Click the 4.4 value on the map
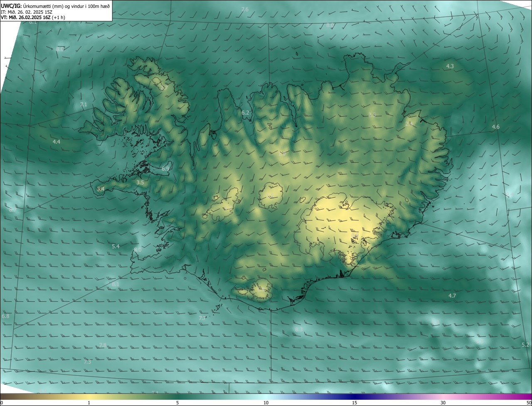Screen dimensions: 532x406 click(57, 142)
